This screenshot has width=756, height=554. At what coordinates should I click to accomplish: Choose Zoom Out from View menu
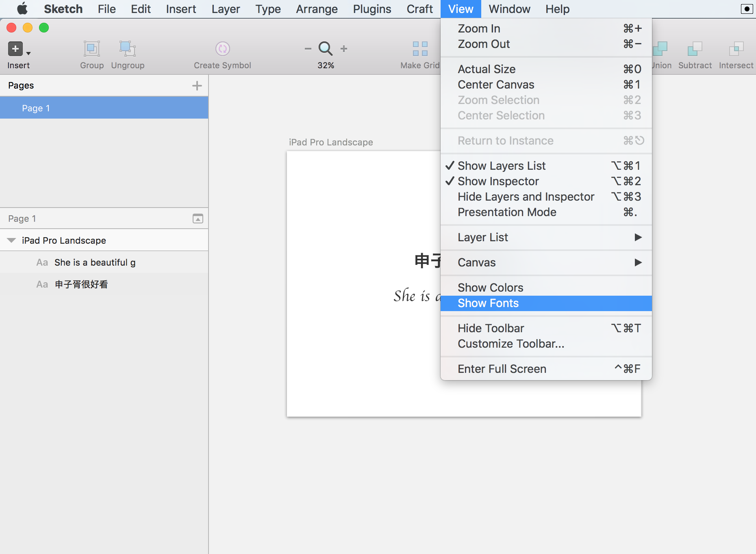(x=546, y=44)
